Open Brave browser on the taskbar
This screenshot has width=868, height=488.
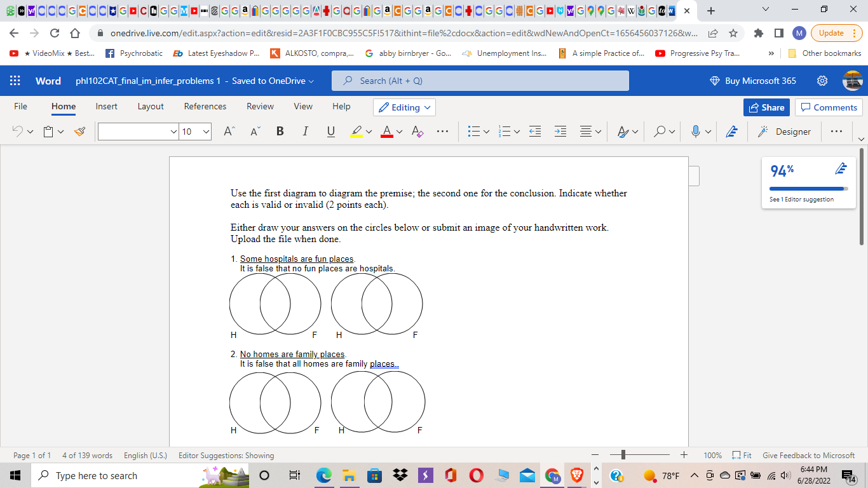click(577, 475)
